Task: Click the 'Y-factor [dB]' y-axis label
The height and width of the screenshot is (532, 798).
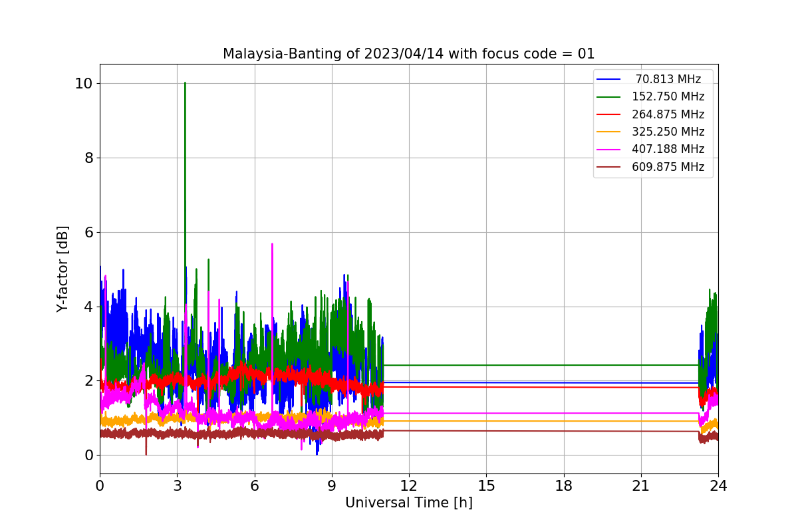Action: click(63, 269)
